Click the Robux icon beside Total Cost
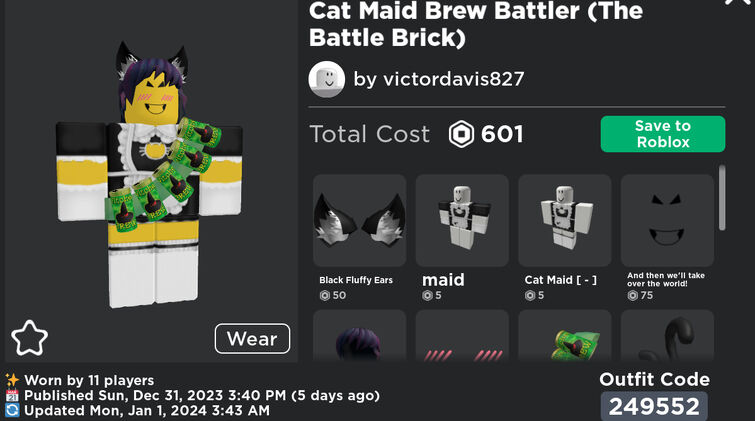755x421 pixels. [461, 134]
